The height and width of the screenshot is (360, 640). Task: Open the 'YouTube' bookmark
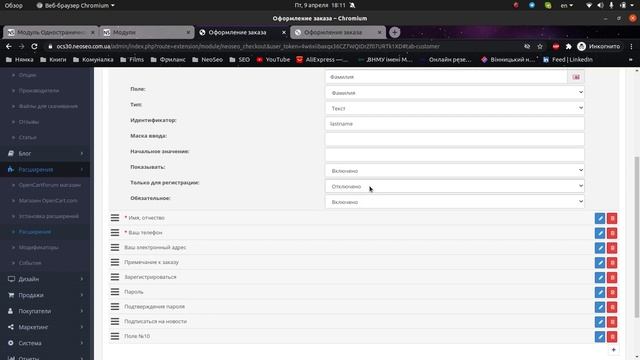[x=273, y=60]
